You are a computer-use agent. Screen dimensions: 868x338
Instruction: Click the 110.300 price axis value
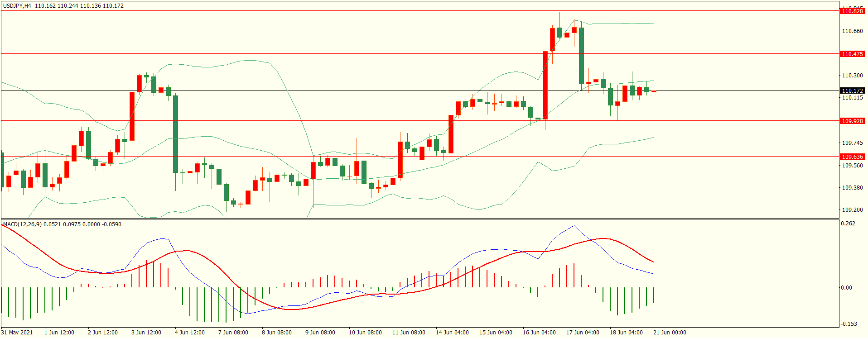(852, 76)
